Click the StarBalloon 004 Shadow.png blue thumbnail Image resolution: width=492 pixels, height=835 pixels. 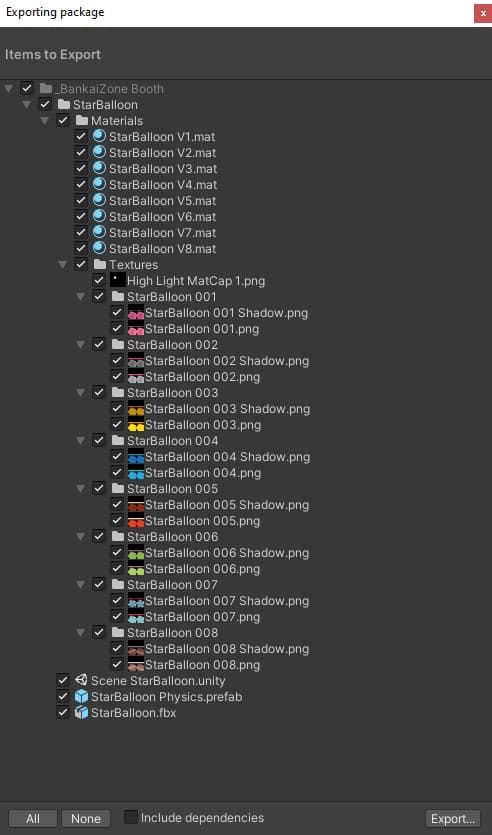click(x=136, y=456)
